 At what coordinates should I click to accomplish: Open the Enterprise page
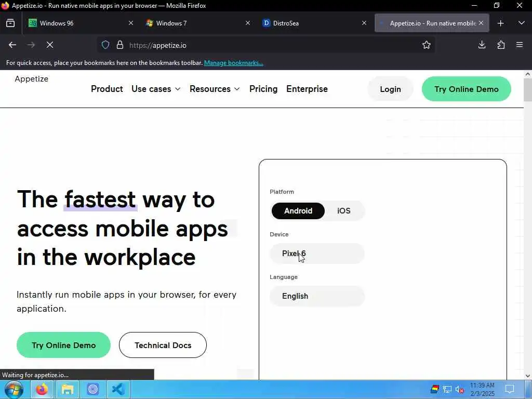point(307,89)
